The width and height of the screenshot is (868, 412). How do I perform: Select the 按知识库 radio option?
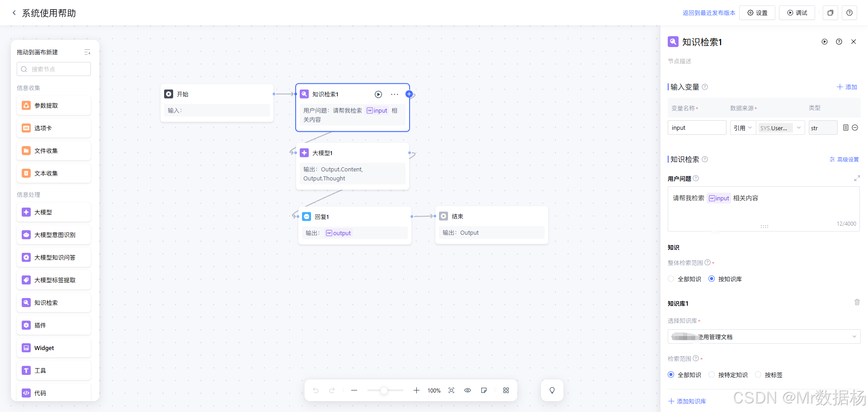[725, 279]
